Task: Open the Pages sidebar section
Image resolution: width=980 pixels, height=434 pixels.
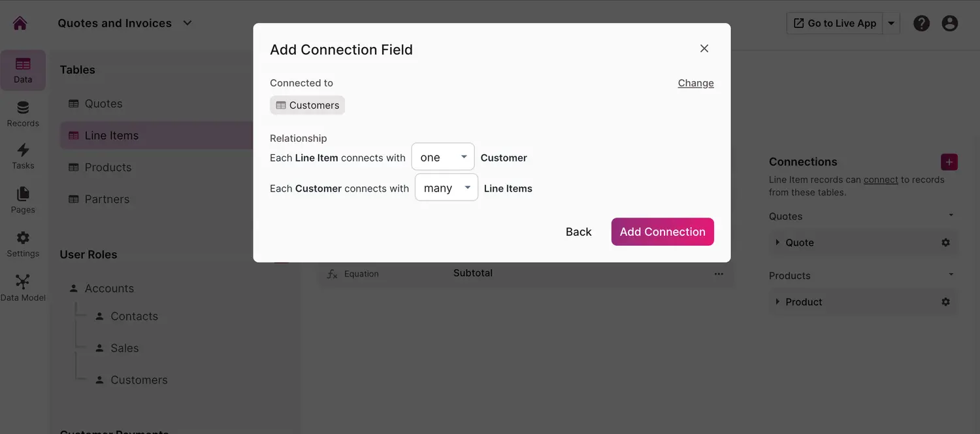Action: click(23, 200)
